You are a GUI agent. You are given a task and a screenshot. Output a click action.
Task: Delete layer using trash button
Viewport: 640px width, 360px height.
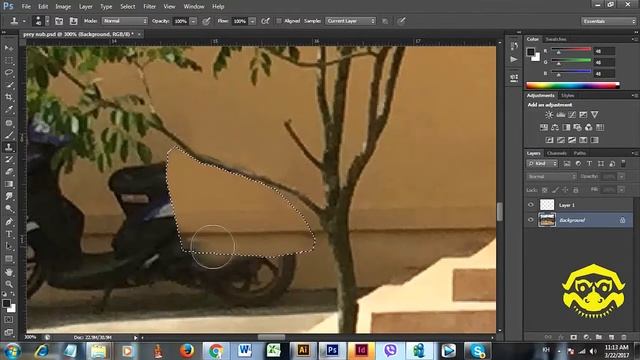pos(624,337)
